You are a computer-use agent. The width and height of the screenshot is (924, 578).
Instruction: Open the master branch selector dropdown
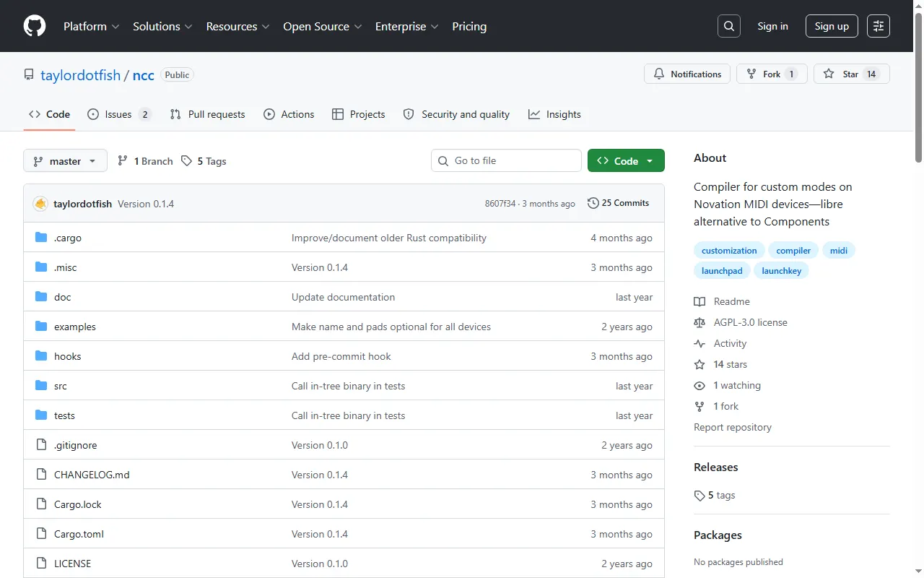[65, 160]
